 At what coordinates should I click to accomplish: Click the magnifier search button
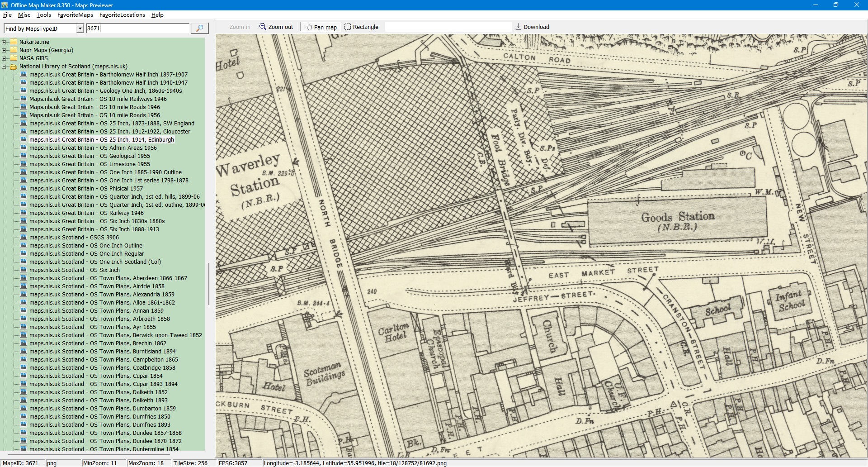click(x=199, y=28)
